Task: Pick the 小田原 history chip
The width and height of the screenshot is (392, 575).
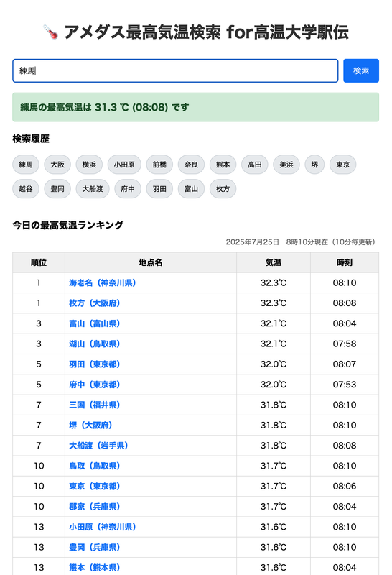Action: point(124,165)
